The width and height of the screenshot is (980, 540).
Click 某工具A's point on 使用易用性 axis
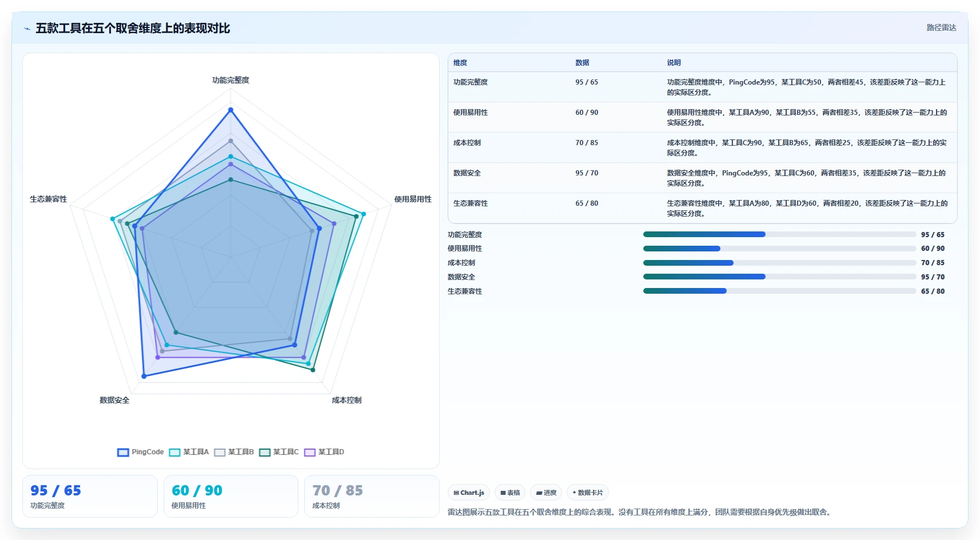tap(363, 214)
